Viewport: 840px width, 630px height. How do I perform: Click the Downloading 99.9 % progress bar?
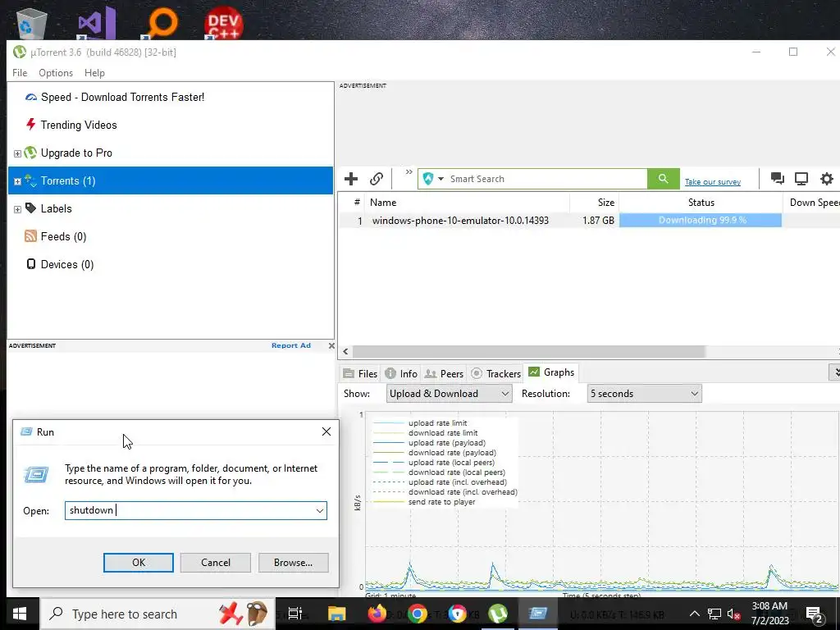coord(701,220)
